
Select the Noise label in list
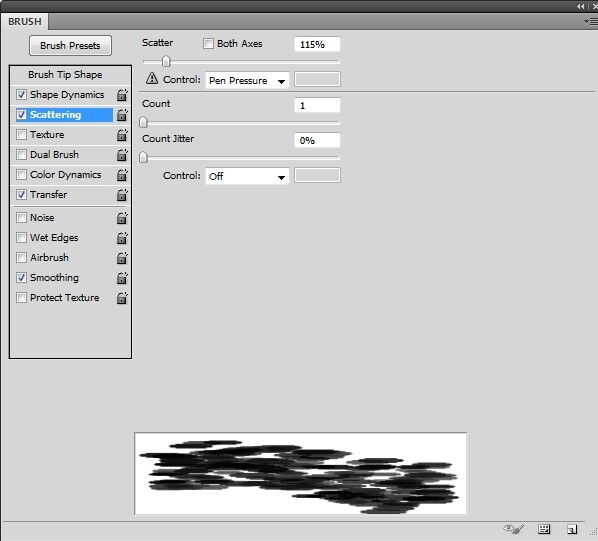click(42, 218)
